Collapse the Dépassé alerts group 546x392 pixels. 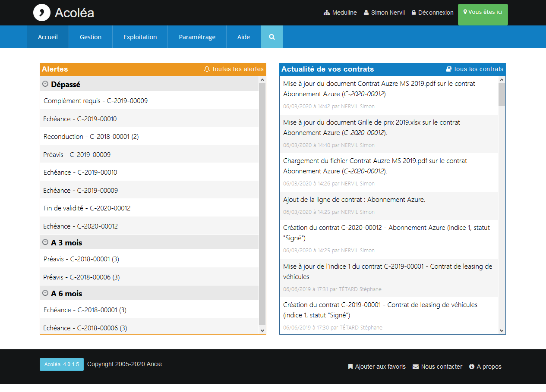click(x=45, y=84)
